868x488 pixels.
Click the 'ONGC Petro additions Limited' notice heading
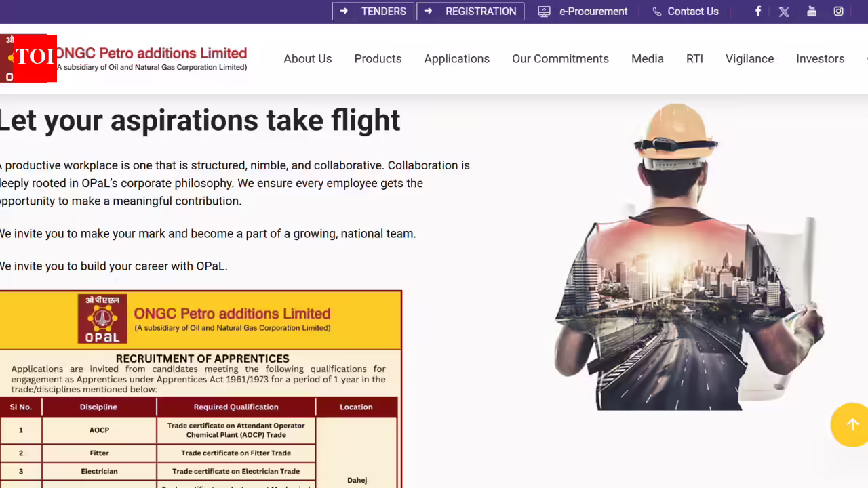click(x=232, y=314)
